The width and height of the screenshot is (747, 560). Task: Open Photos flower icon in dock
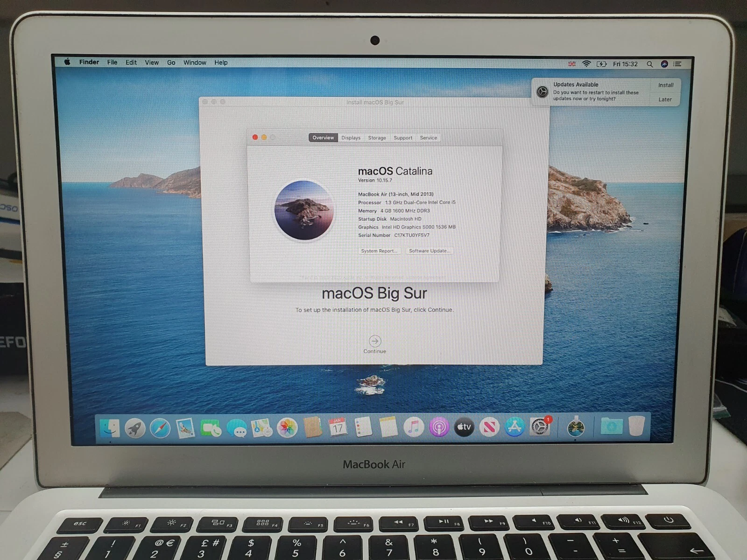tap(288, 428)
